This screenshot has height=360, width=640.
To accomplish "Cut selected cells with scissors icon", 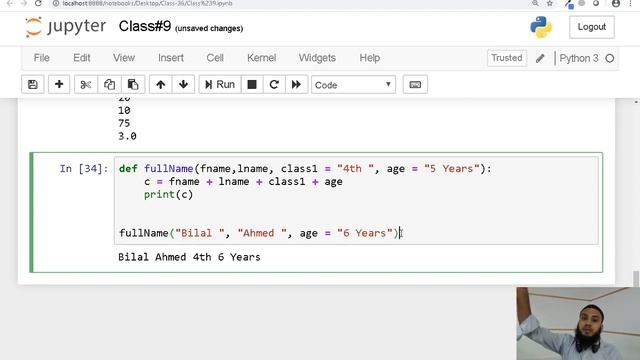I will point(86,84).
